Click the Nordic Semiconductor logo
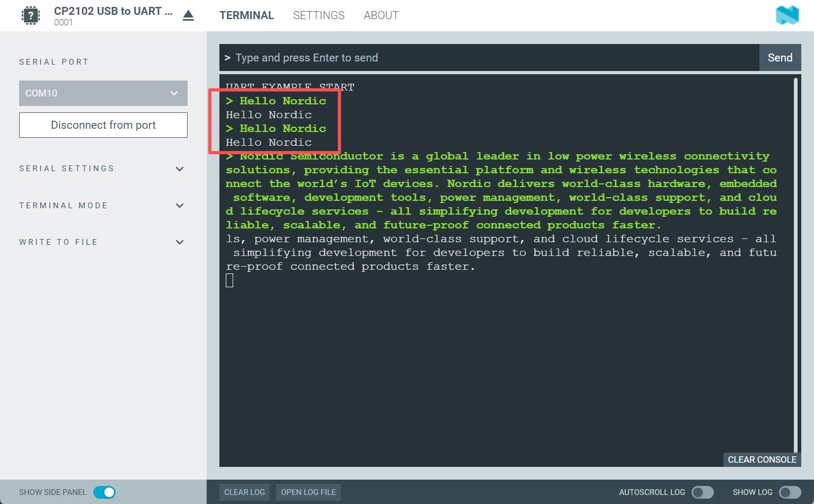Screen dimensions: 814x504 (x=787, y=15)
